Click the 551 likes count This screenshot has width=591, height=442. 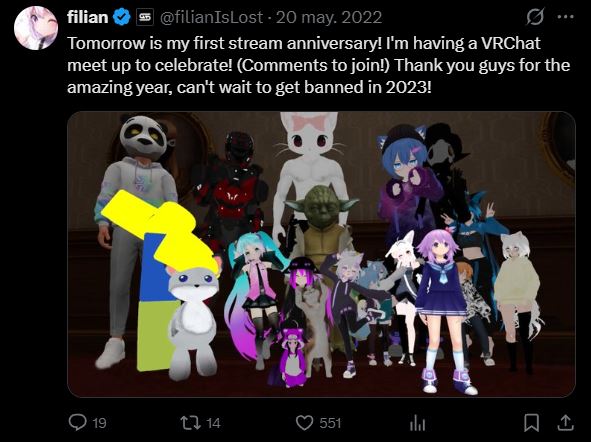pos(330,423)
